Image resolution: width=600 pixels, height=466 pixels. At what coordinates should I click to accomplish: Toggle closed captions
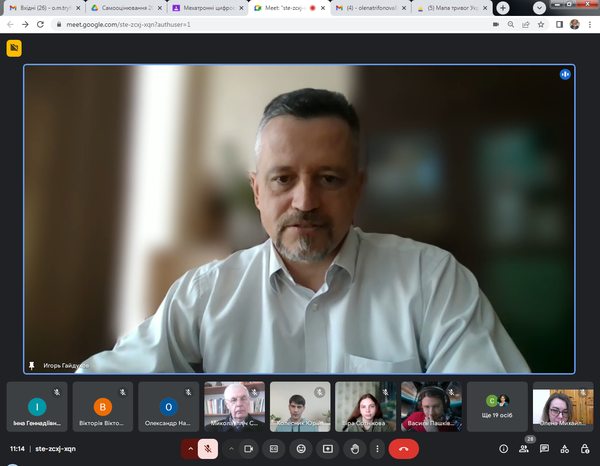pyautogui.click(x=273, y=449)
